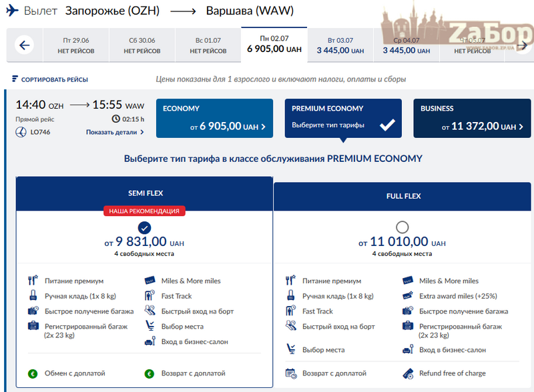Click the flight duration clock icon

click(x=115, y=119)
